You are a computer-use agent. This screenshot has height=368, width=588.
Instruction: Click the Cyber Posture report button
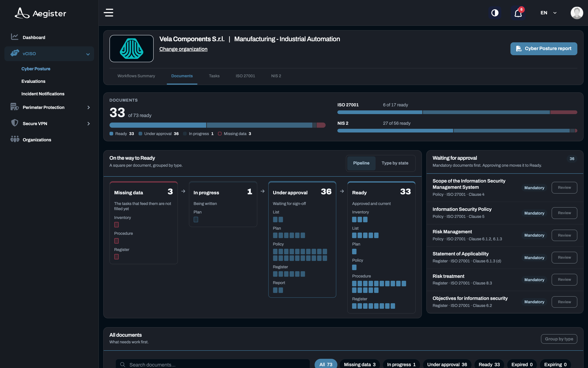click(x=544, y=49)
